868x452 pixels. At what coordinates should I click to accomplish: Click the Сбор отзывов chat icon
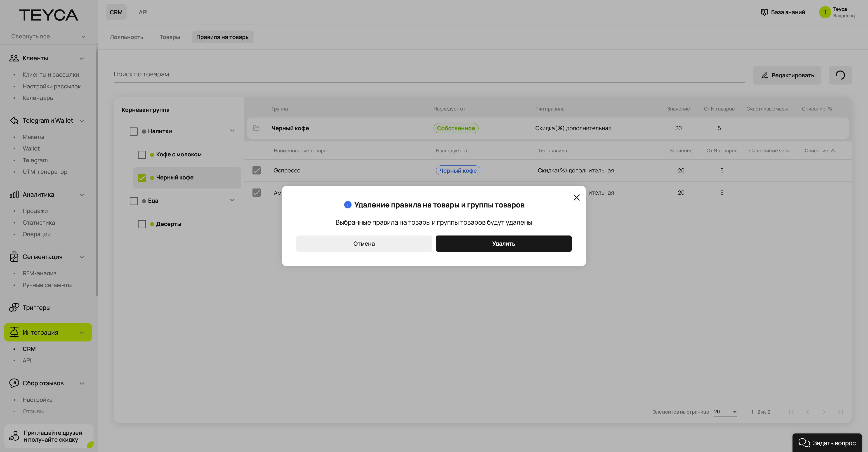[14, 383]
